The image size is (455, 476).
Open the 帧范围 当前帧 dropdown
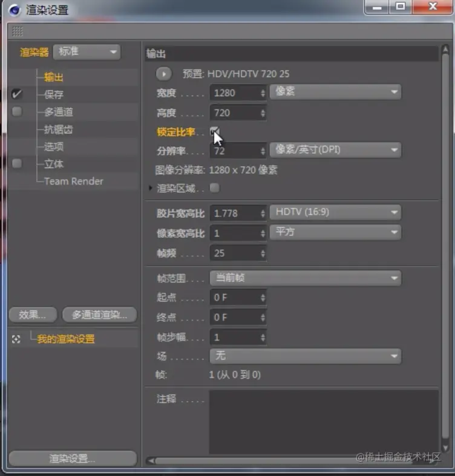pos(306,278)
